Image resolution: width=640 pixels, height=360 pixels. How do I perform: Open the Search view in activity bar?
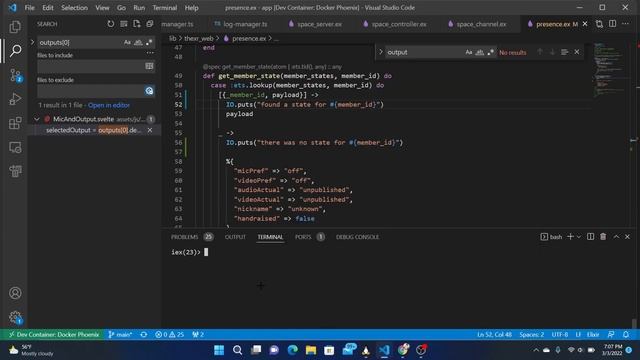tap(15, 51)
